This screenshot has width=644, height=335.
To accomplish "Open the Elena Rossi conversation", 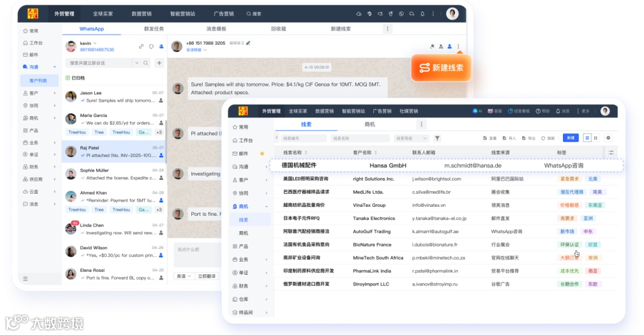I will (114, 274).
